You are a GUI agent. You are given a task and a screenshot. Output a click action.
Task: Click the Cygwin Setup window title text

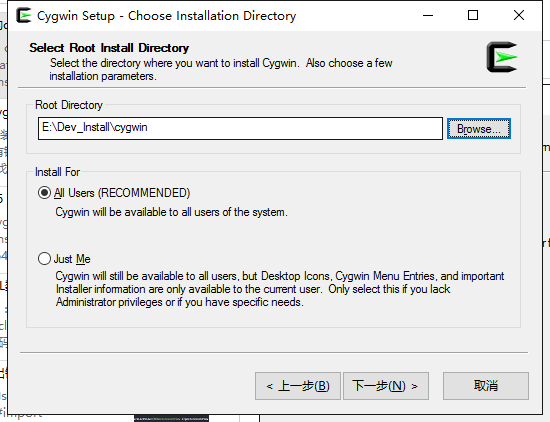coord(167,16)
